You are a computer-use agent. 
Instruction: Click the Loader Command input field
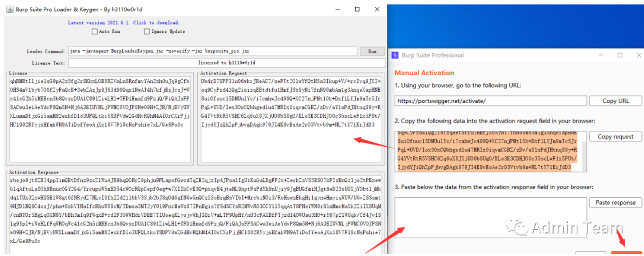[213, 51]
